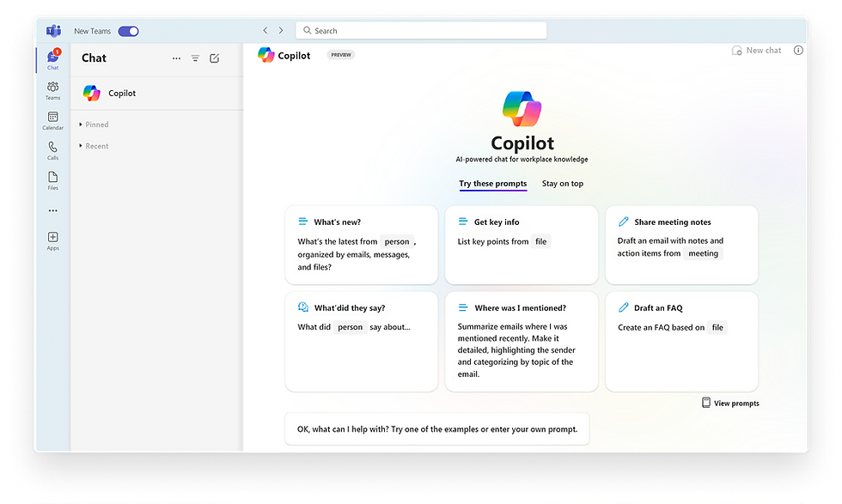Select the Draft an FAQ prompt card
Image resolution: width=842 pixels, height=504 pixels.
(x=681, y=342)
